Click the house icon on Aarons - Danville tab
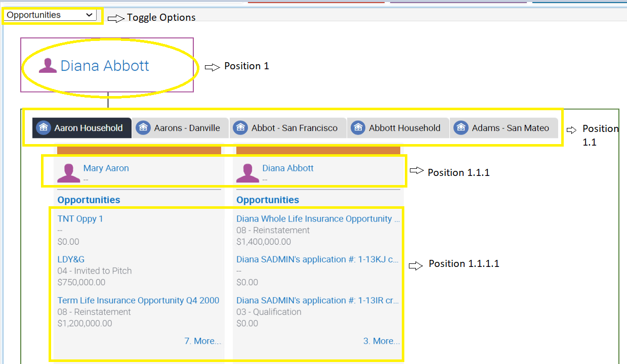 (144, 128)
